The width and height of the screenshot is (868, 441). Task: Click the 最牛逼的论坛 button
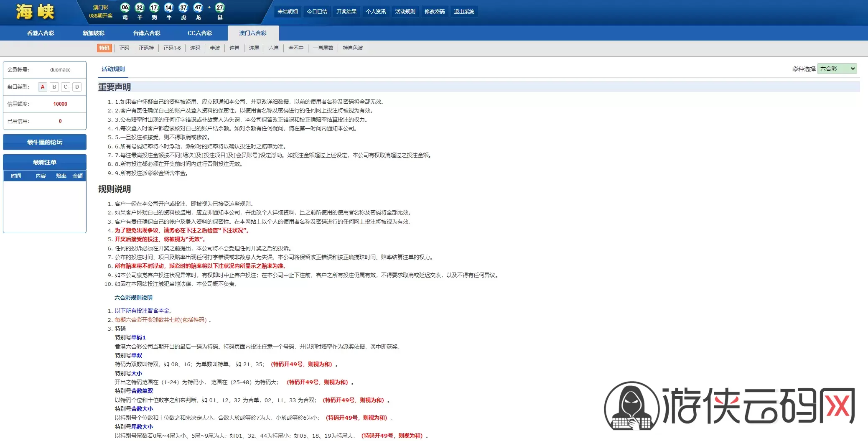(x=45, y=142)
